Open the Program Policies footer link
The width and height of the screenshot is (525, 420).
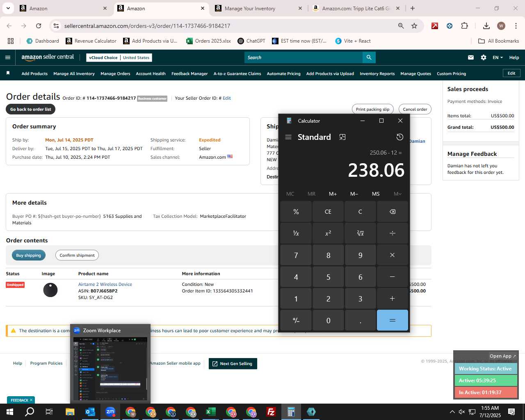click(x=46, y=363)
